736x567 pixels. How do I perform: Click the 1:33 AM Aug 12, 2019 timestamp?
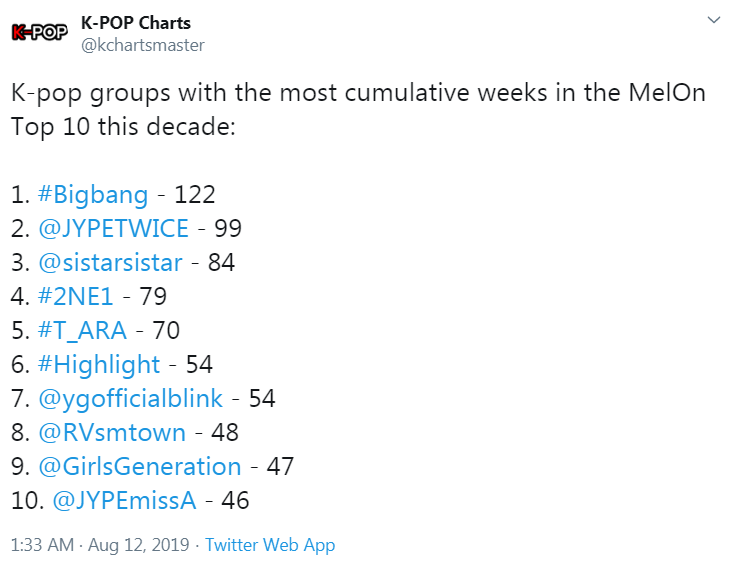click(x=101, y=545)
